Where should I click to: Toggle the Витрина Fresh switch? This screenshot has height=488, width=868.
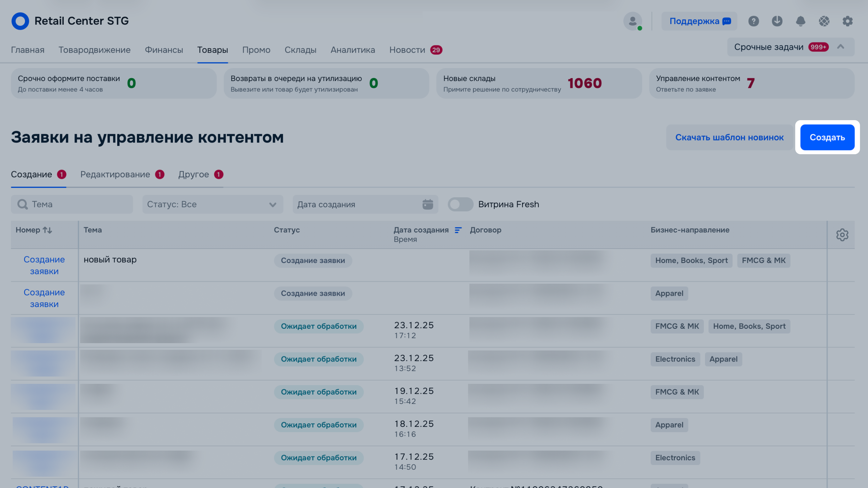point(460,204)
